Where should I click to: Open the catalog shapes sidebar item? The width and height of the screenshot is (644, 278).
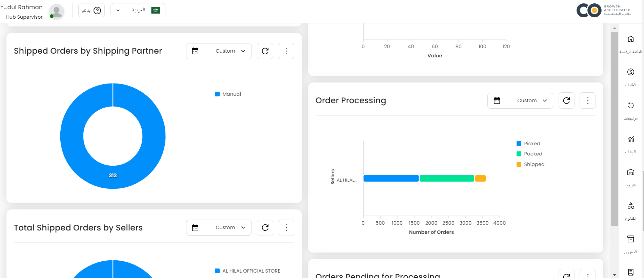point(630,205)
